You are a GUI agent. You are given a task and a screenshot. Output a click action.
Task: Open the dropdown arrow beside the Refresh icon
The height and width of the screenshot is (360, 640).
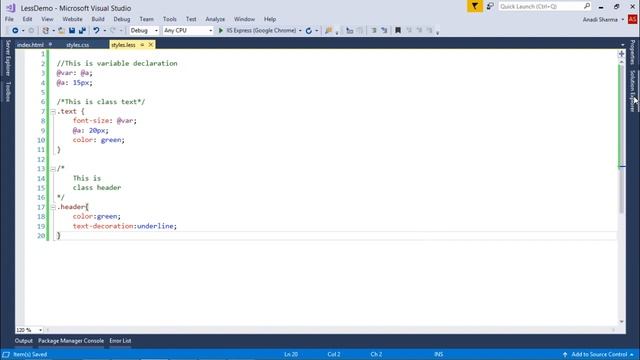[317, 31]
